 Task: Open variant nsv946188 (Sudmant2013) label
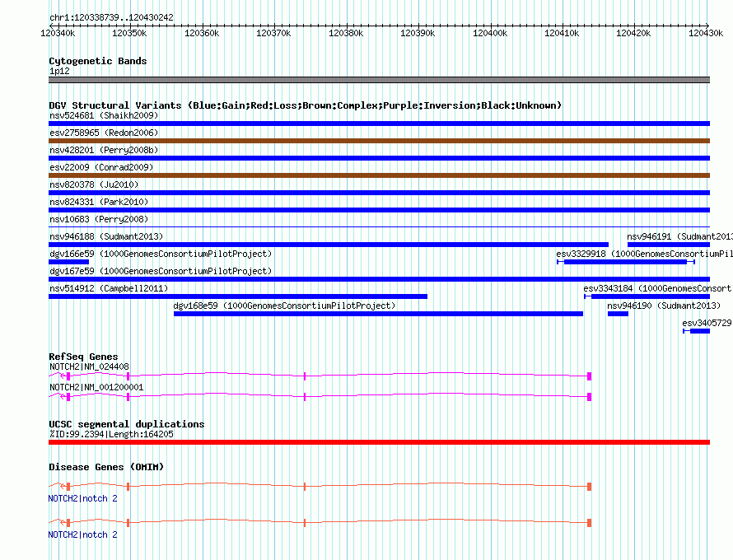pos(106,236)
